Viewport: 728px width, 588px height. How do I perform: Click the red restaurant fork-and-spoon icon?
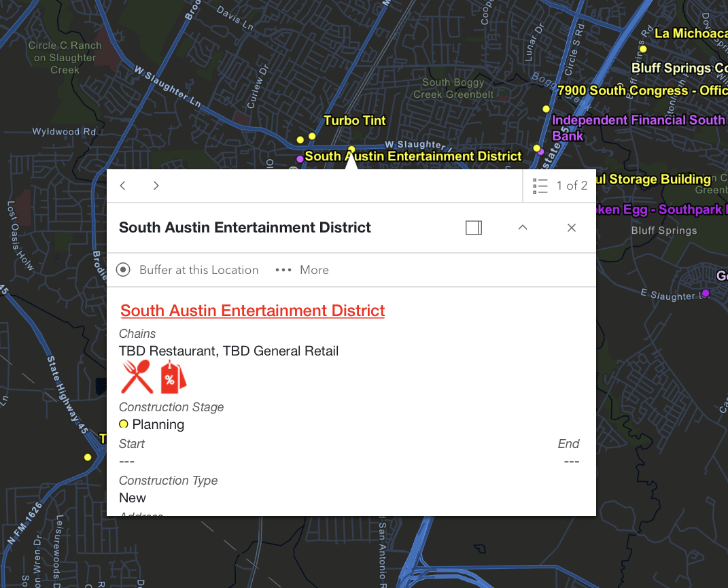tap(137, 377)
